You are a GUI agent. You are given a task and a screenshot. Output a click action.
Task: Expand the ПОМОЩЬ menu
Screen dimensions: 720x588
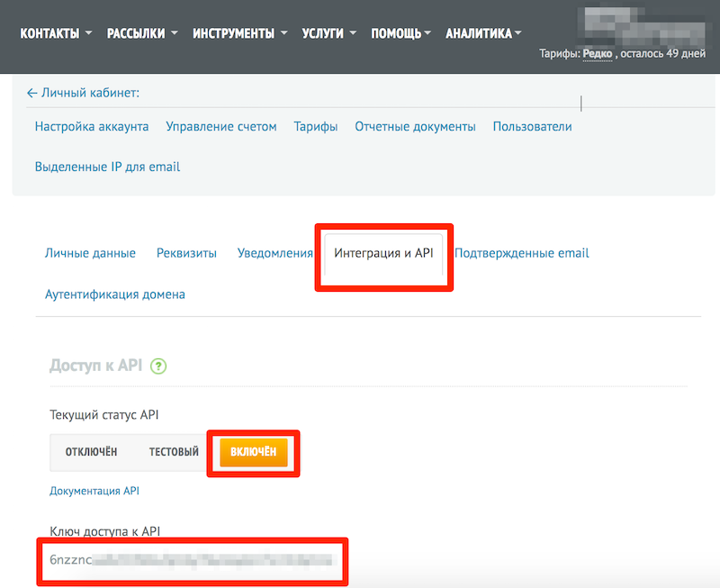pyautogui.click(x=400, y=33)
